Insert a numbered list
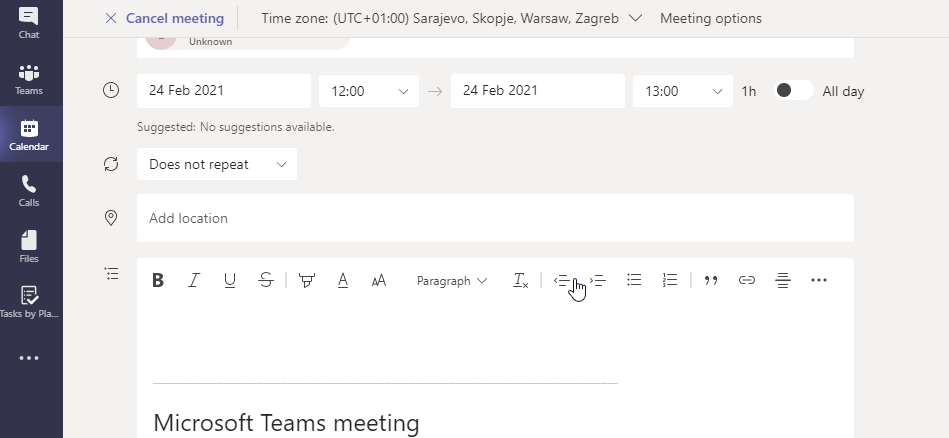 (669, 279)
